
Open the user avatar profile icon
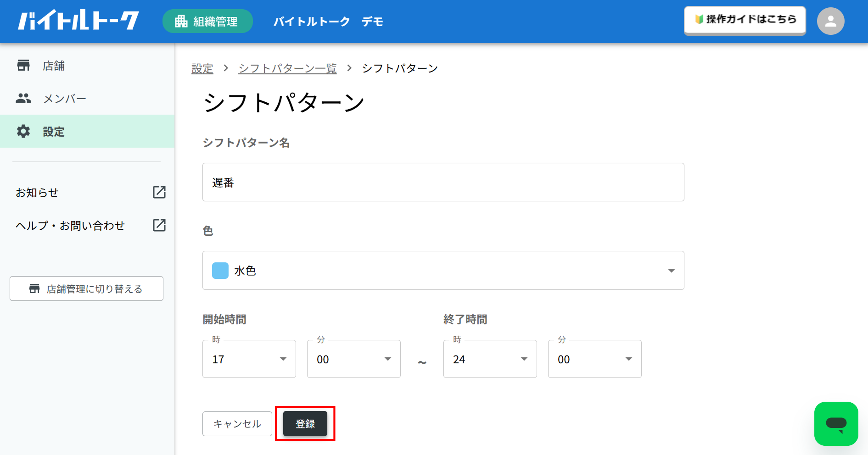830,21
